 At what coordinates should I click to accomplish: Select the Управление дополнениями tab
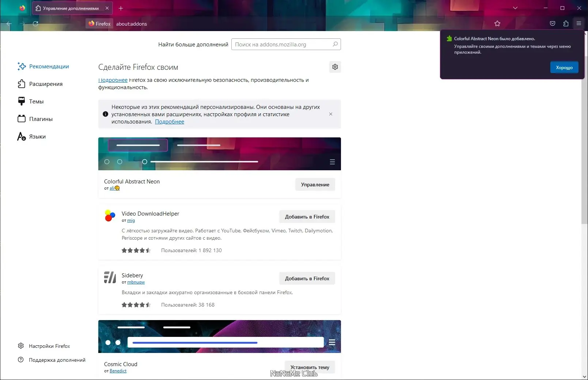click(72, 8)
